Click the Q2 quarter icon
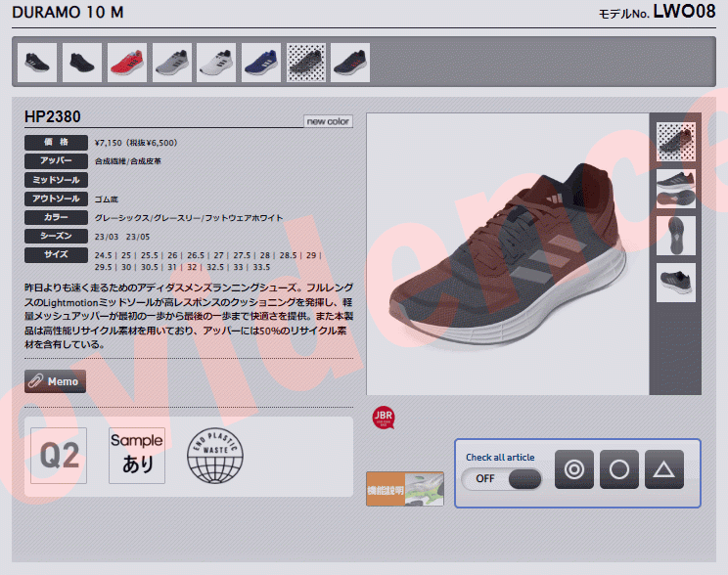 coord(59,456)
